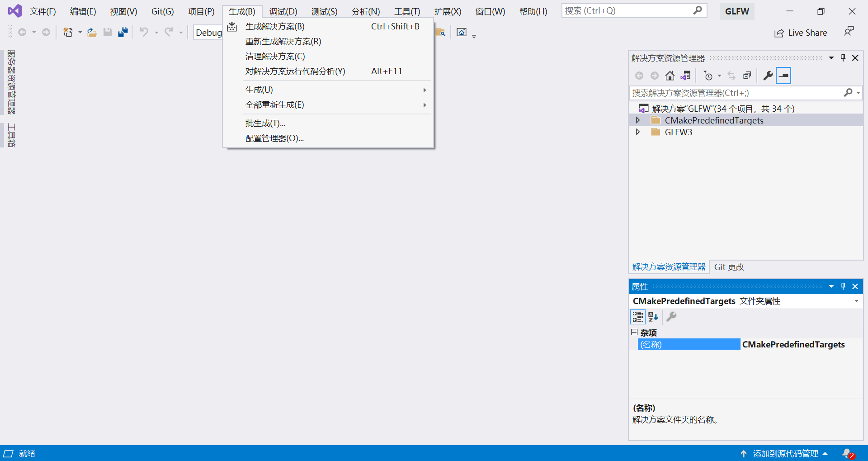The image size is (868, 461).
Task: Select the Home icon in Solution Explorer
Action: pyautogui.click(x=670, y=76)
